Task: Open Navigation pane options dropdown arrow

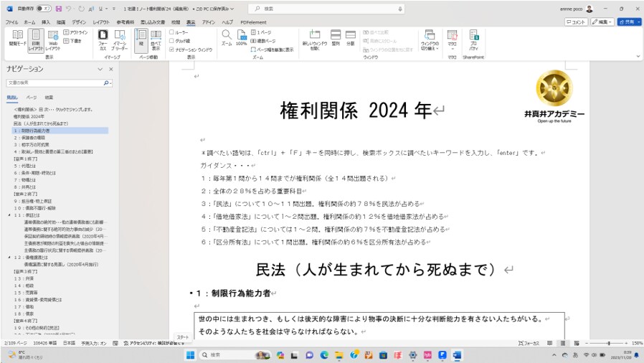Action: click(100, 70)
